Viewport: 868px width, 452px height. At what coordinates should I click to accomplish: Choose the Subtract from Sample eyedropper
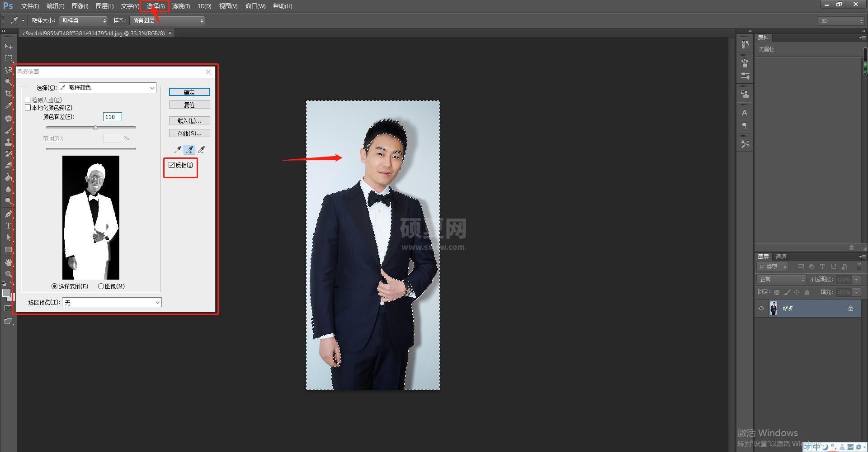pyautogui.click(x=202, y=149)
